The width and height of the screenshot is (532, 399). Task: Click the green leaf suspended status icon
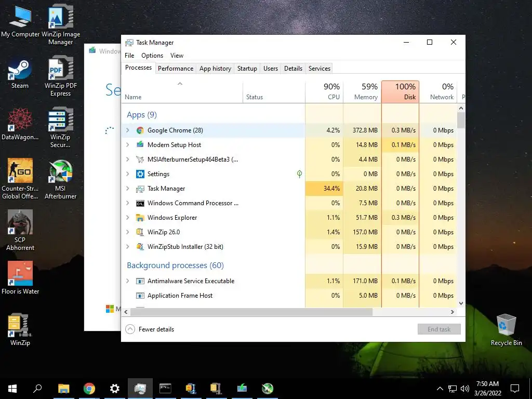299,174
